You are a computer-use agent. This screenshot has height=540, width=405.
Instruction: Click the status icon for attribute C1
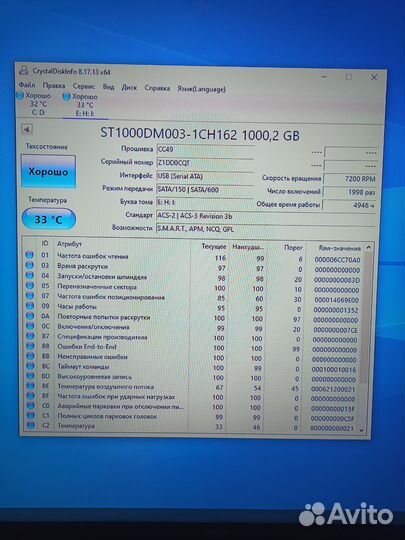click(x=31, y=415)
